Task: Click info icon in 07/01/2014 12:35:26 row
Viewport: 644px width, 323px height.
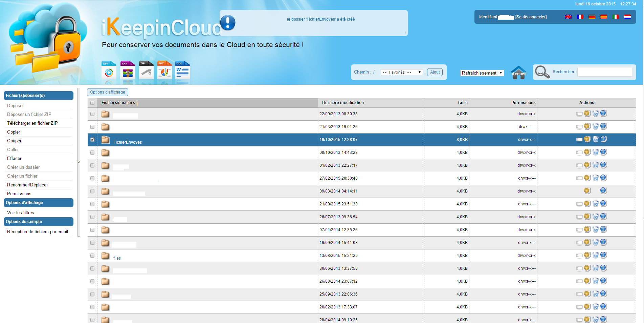Action: coord(604,229)
